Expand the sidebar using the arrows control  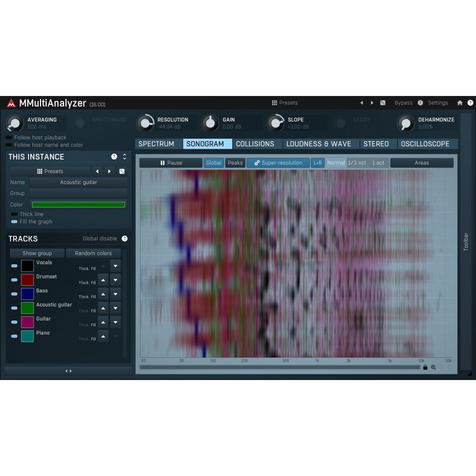[x=69, y=371]
